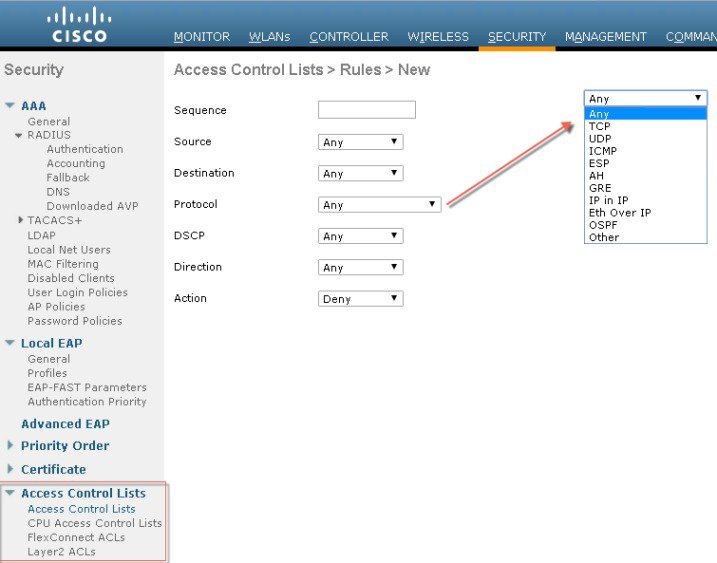Viewport: 717px width, 563px height.
Task: Open the Direction dropdown
Action: (360, 267)
